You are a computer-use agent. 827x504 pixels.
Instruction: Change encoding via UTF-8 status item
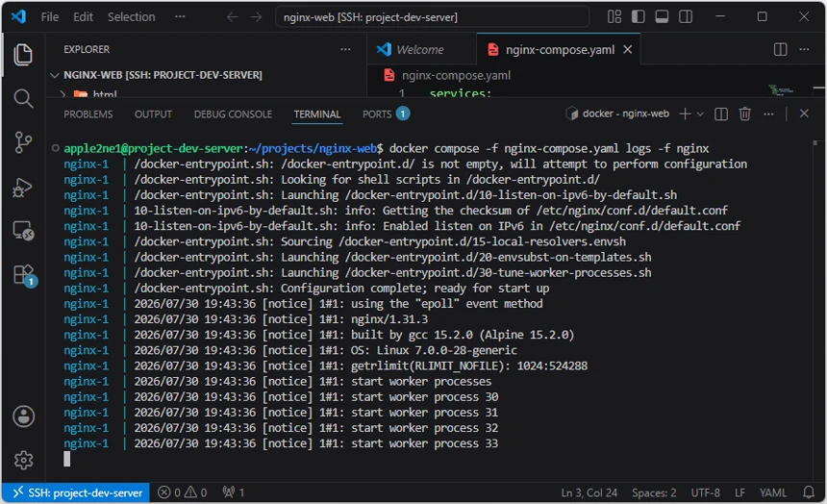tap(705, 492)
